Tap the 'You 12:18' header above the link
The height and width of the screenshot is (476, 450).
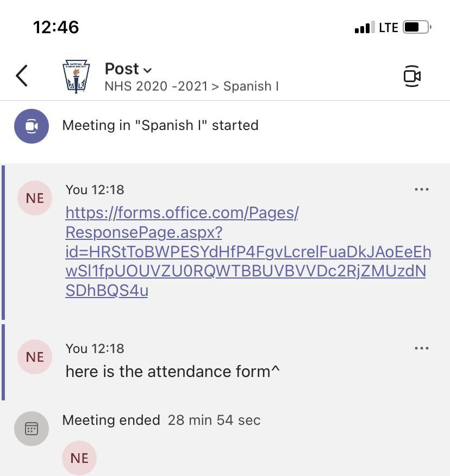[95, 189]
